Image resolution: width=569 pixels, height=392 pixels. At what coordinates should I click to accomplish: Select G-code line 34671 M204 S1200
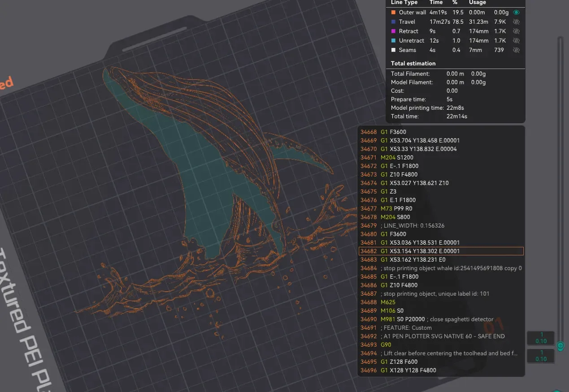point(441,158)
